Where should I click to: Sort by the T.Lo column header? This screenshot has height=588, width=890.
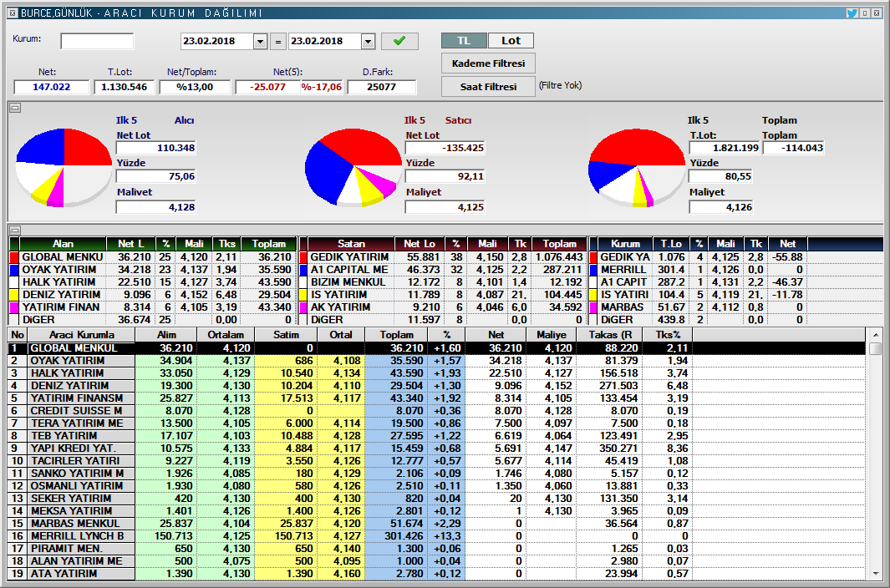(671, 244)
